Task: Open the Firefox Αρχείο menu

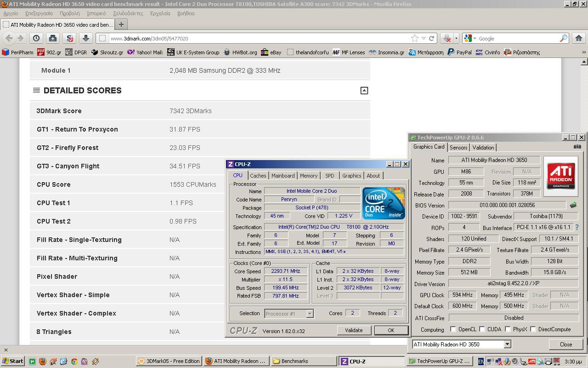Action: 11,13
